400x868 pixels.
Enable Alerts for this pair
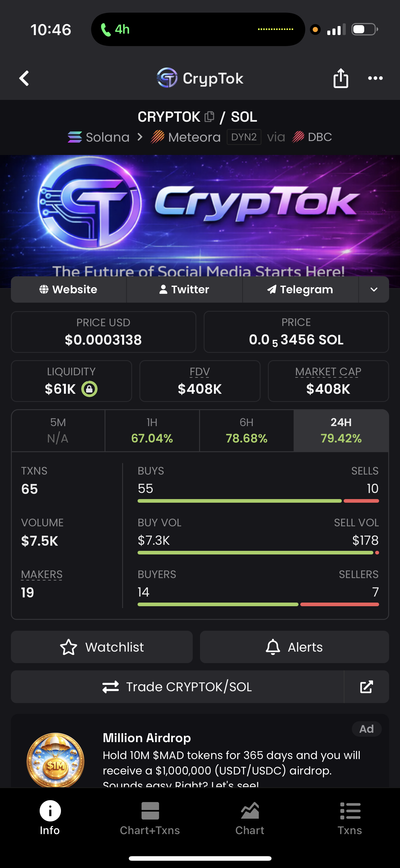pos(294,647)
